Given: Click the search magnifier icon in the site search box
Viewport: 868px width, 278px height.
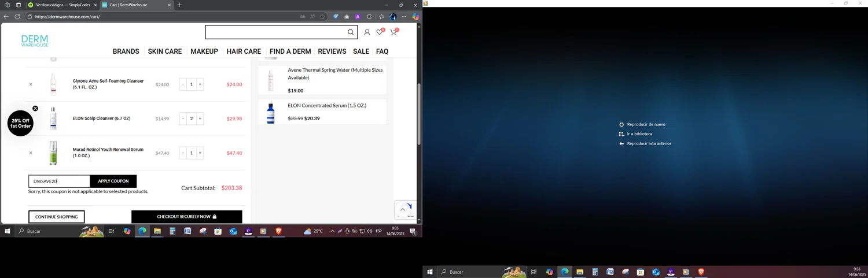Looking at the screenshot, I should coord(351,32).
